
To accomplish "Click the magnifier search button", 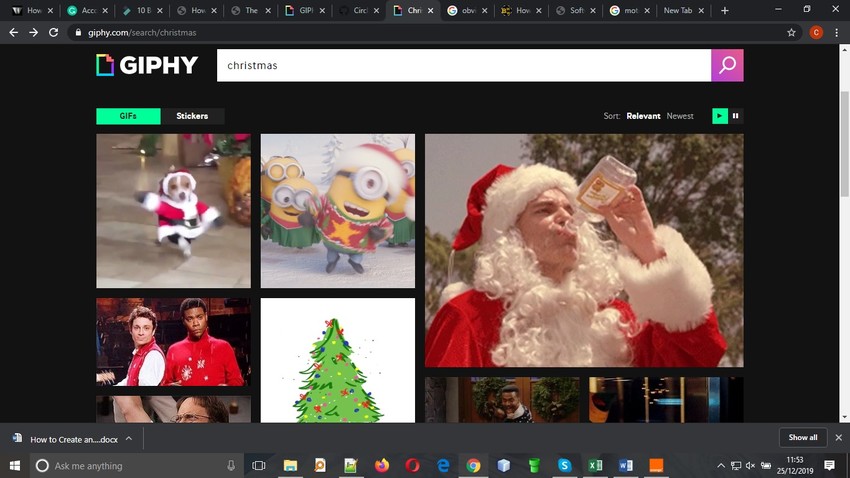I will point(727,66).
